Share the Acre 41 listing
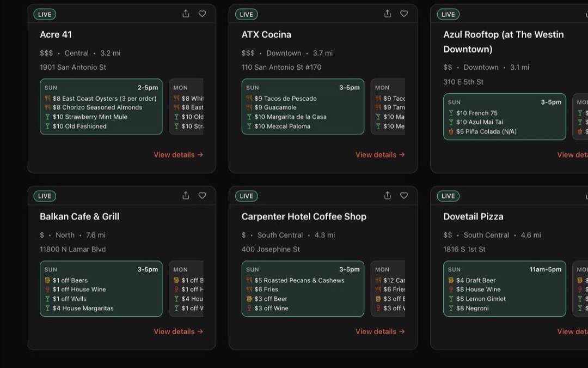The height and width of the screenshot is (368, 588). click(186, 14)
